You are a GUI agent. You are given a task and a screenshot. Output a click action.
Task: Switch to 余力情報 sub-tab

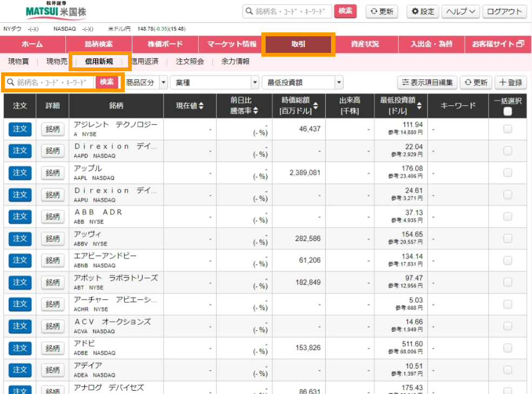[235, 62]
